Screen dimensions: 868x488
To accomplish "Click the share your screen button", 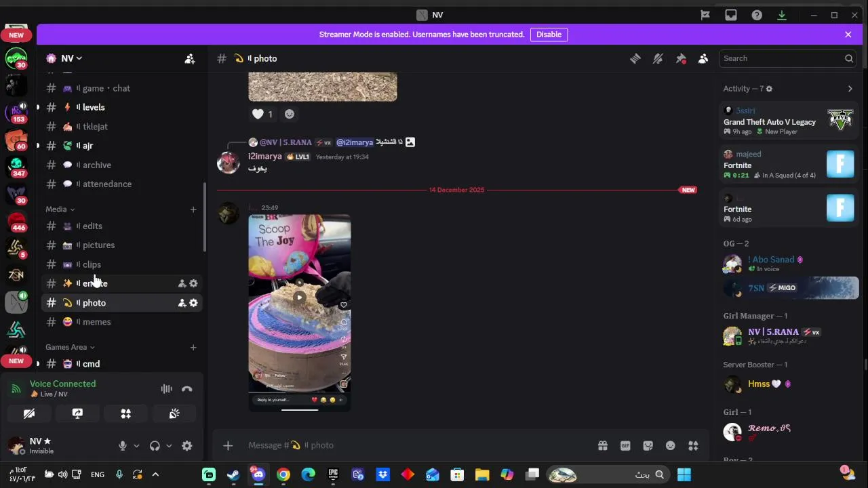I will tap(77, 413).
